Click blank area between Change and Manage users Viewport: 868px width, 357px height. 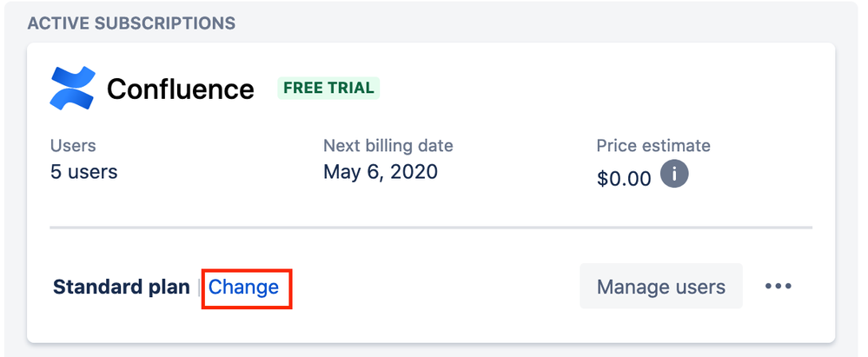point(434,287)
